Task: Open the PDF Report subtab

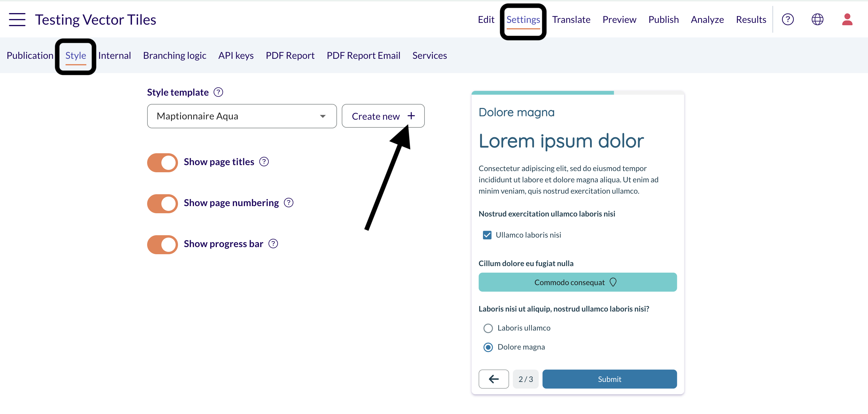Action: point(290,55)
